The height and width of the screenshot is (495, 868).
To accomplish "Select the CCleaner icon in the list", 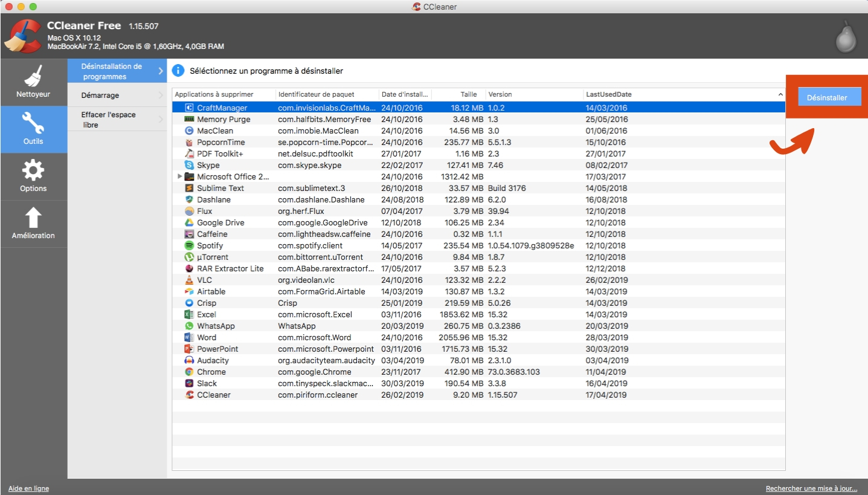I will [188, 395].
